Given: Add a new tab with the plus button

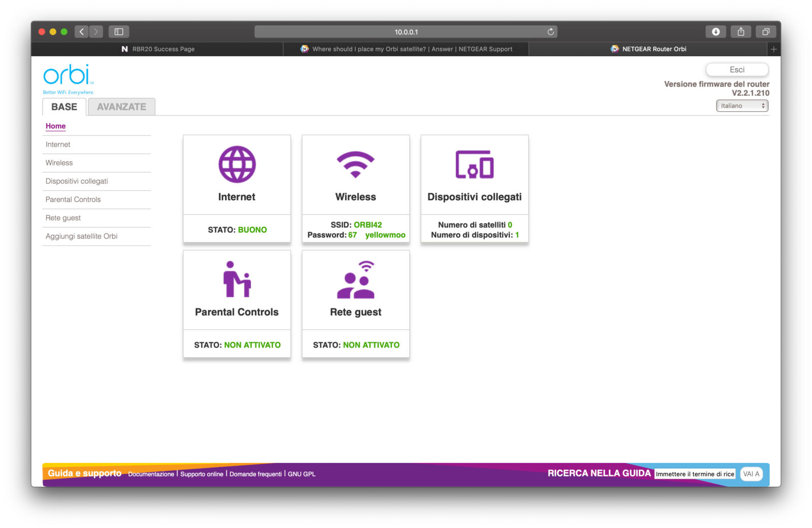Looking at the screenshot, I should [774, 49].
